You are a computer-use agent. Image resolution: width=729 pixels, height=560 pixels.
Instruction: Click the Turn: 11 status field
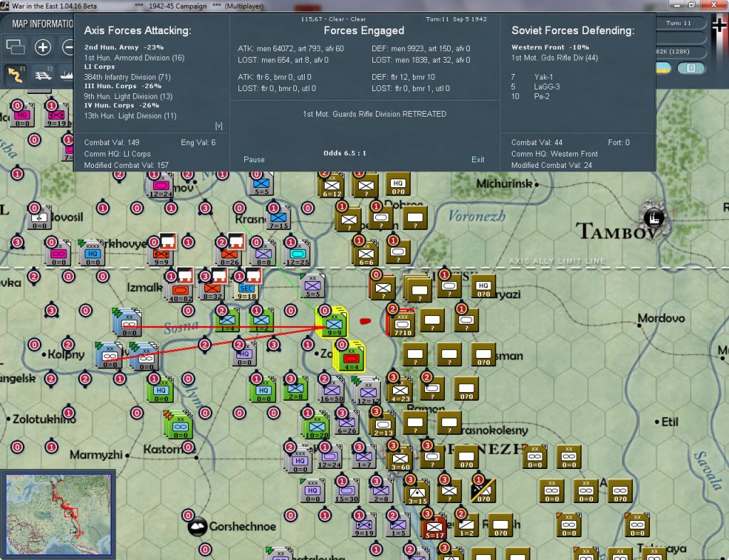(678, 23)
